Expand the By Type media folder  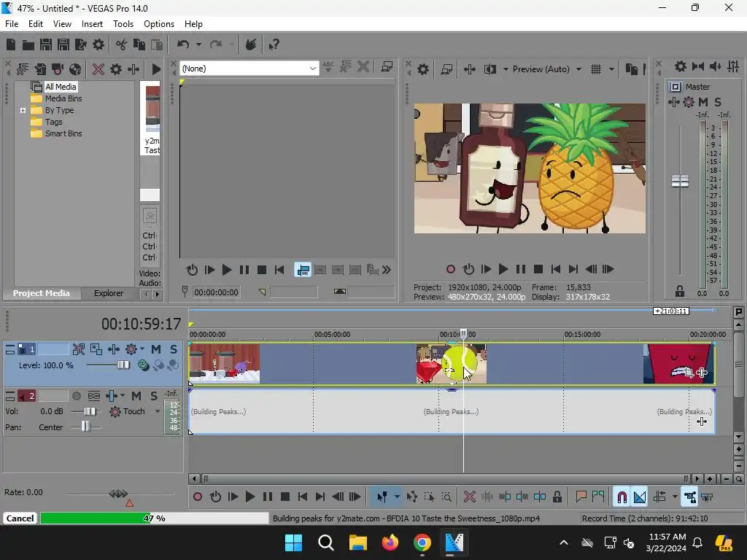click(x=23, y=111)
